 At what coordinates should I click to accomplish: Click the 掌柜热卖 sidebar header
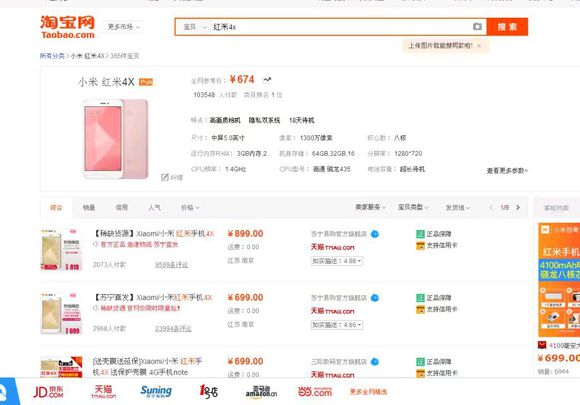556,208
